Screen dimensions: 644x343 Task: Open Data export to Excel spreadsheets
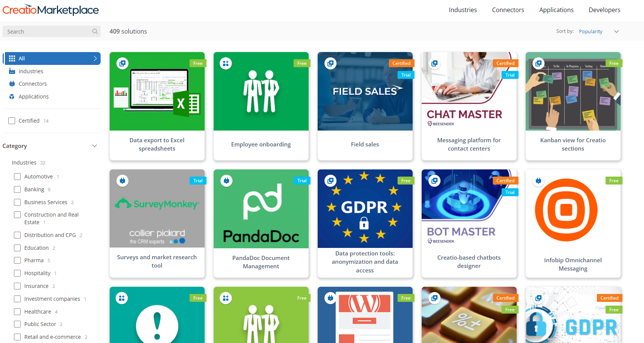[157, 145]
